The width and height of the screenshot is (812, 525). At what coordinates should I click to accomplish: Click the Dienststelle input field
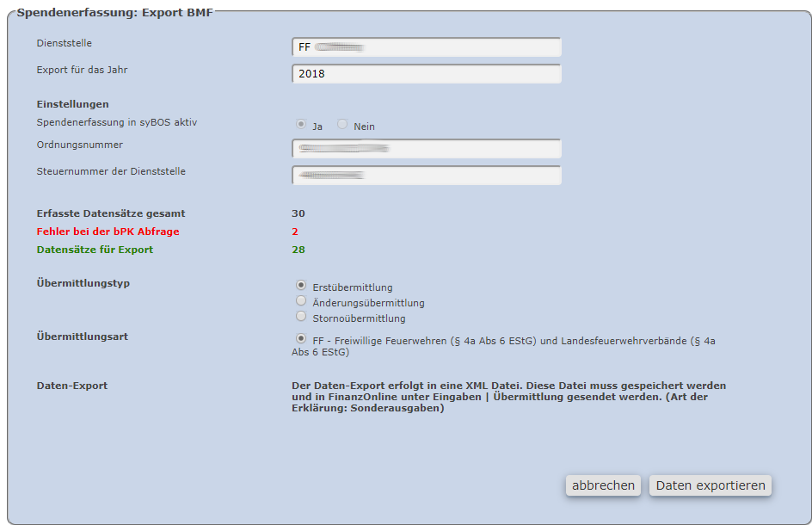[427, 47]
